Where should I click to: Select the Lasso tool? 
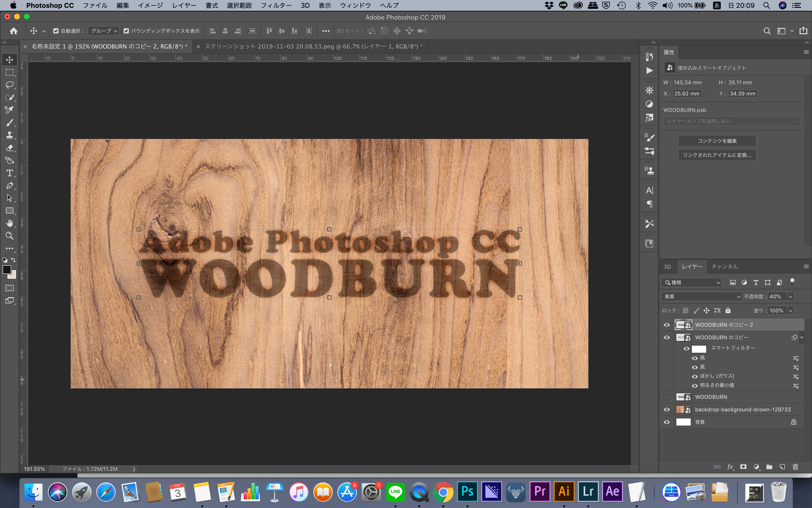tap(9, 85)
